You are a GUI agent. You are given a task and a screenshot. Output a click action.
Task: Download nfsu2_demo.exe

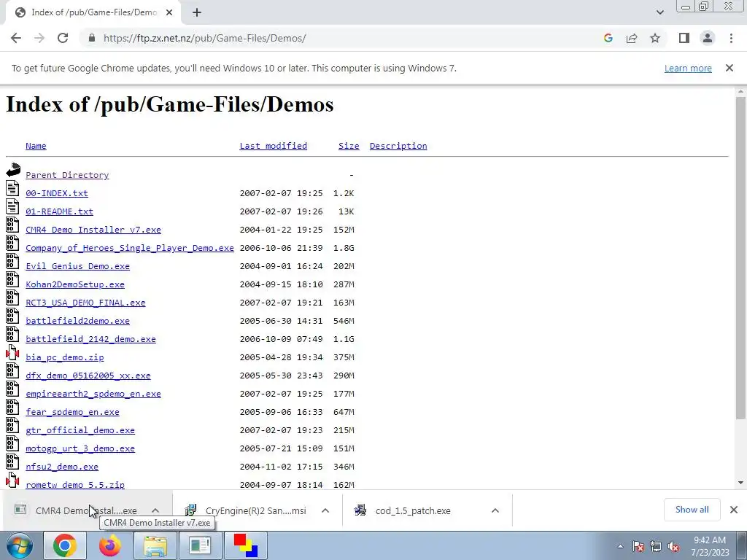click(x=62, y=467)
